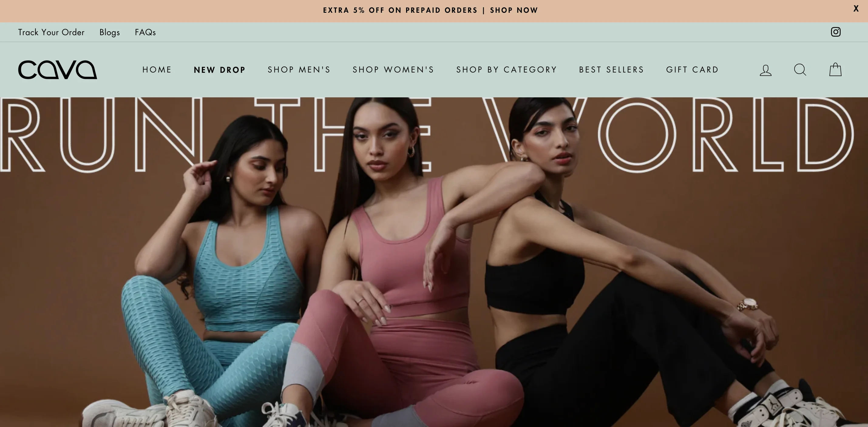Click the model in pink activewear

click(404, 269)
